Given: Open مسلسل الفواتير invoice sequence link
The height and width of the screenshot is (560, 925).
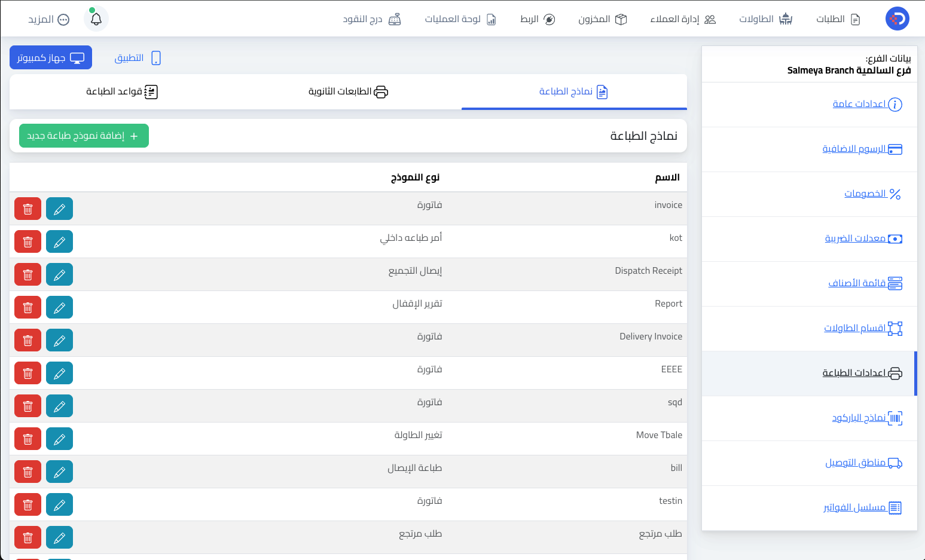Looking at the screenshot, I should click(x=862, y=507).
